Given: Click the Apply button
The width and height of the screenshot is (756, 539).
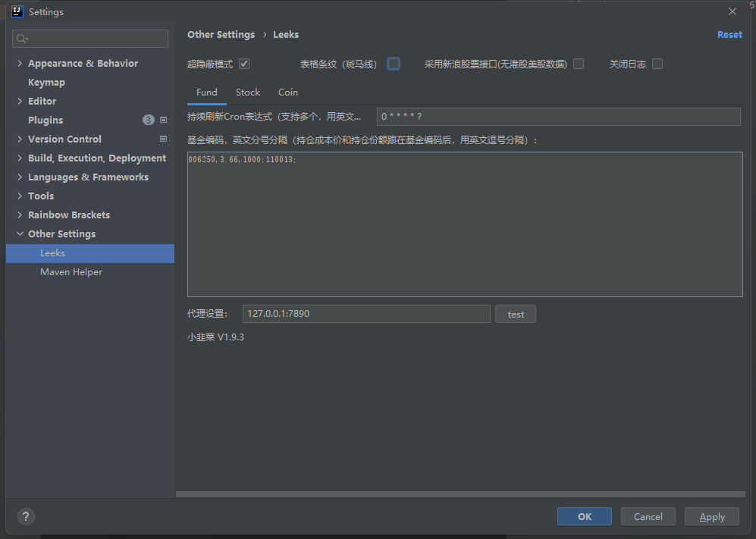Looking at the screenshot, I should tap(712, 516).
